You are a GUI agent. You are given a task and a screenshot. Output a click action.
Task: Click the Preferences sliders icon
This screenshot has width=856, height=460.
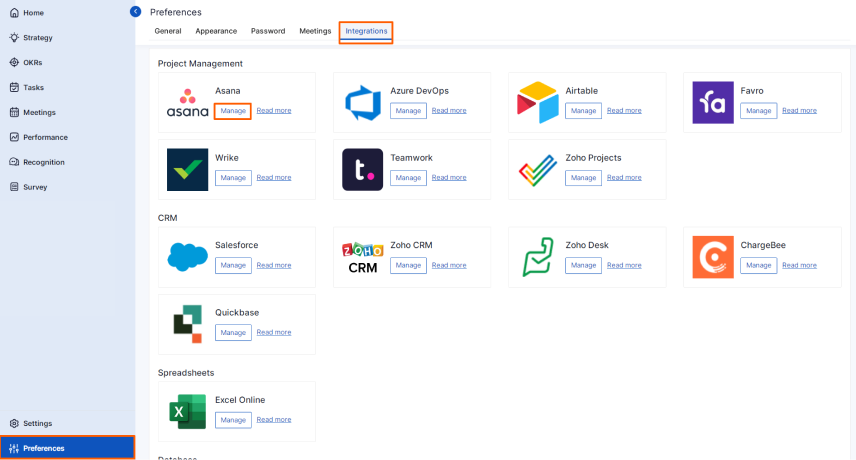click(14, 449)
